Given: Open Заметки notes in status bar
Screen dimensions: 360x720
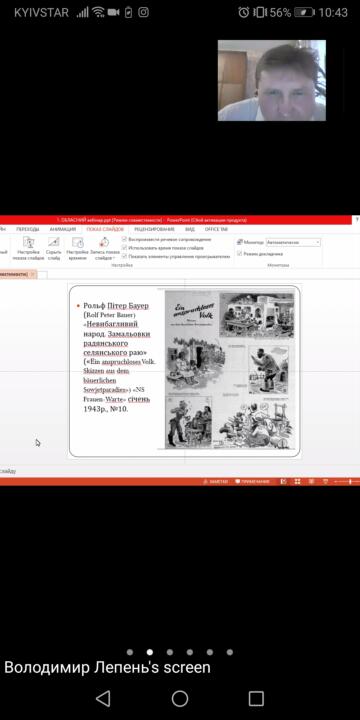Looking at the screenshot, I should tap(216, 481).
